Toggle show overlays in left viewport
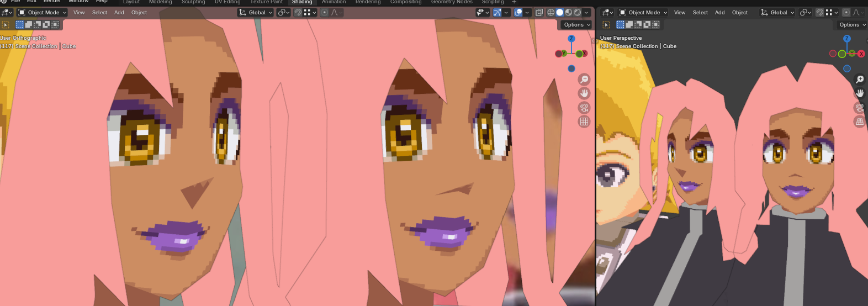The image size is (868, 306). 518,12
